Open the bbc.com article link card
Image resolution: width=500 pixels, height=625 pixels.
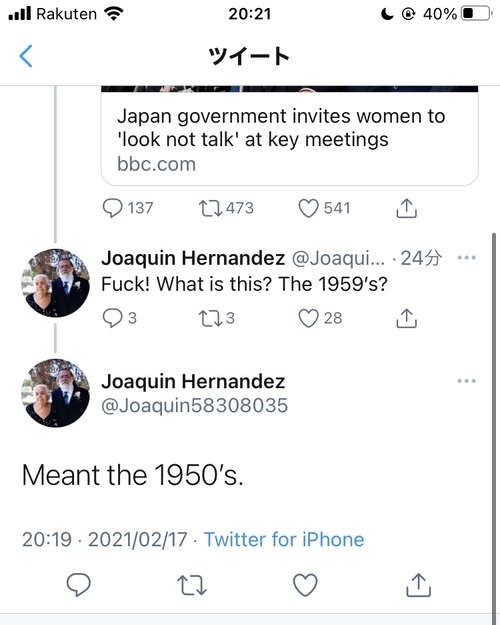point(289,136)
